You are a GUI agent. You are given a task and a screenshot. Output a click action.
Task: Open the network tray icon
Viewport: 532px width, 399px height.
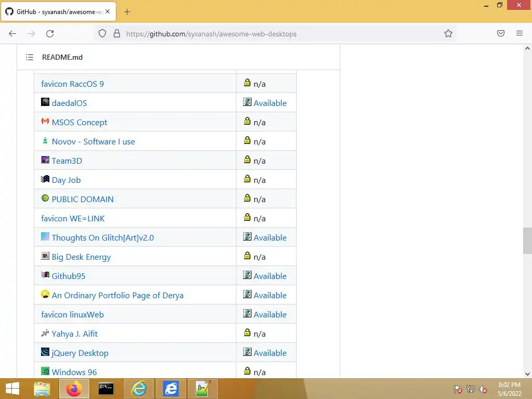(471, 389)
